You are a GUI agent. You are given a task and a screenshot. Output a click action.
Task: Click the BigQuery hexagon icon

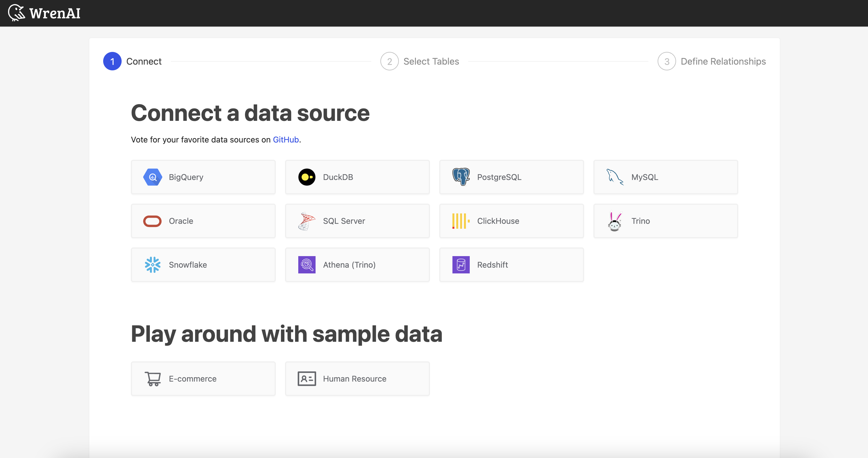153,177
